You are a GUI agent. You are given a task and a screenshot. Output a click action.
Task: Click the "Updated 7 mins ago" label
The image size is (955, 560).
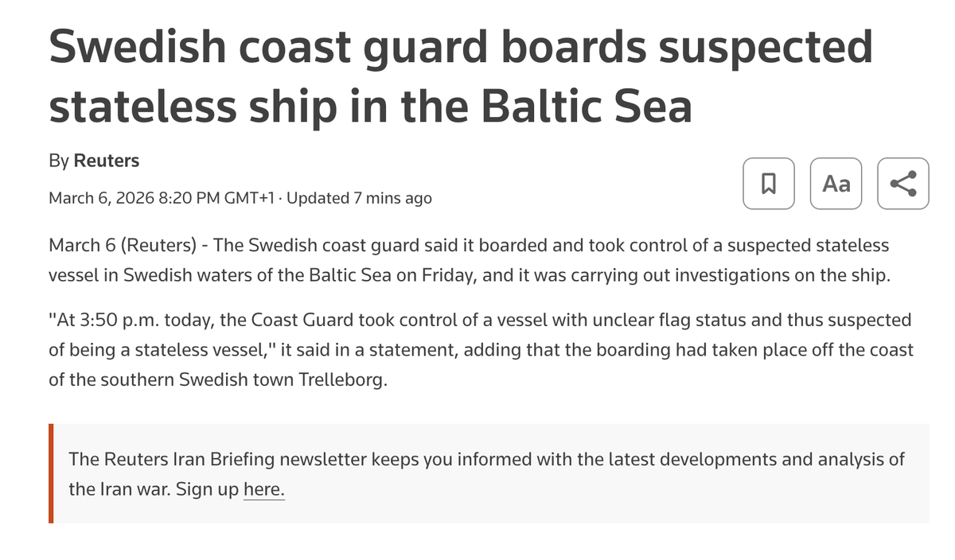click(359, 198)
